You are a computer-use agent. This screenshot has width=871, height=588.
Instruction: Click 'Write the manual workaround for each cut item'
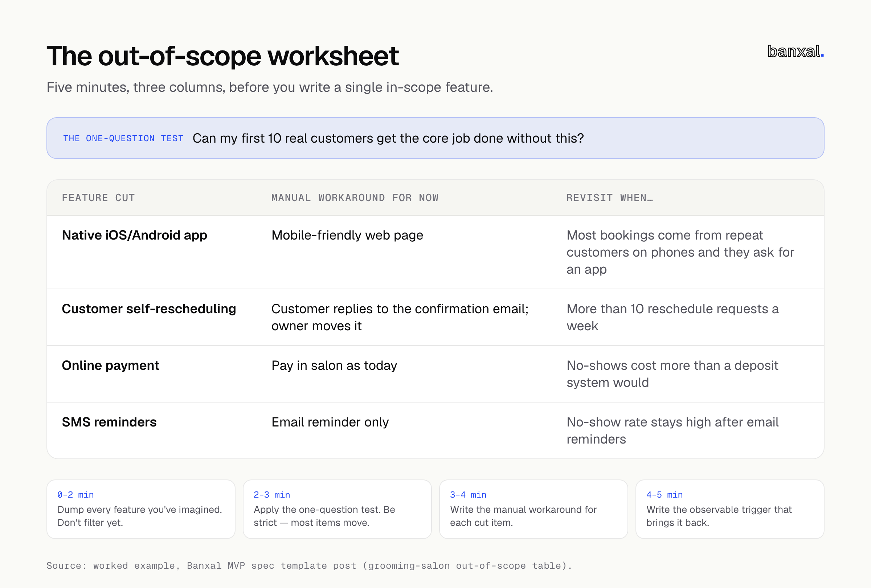523,516
